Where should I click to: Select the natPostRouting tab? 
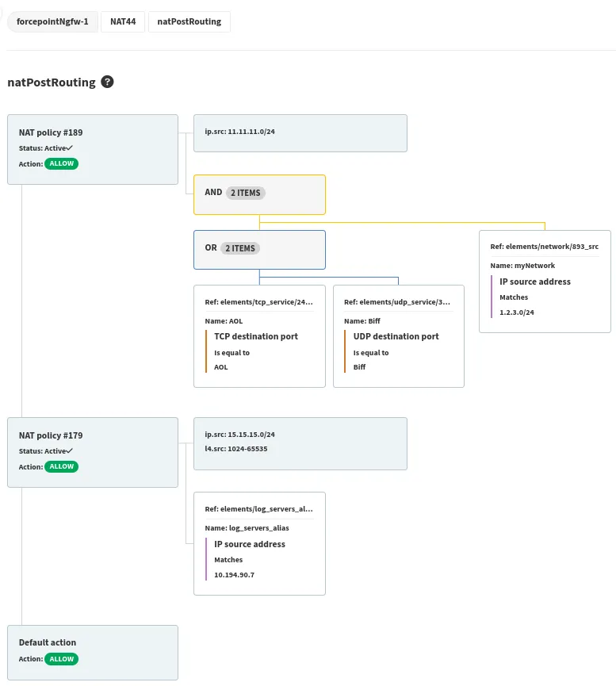[x=189, y=21]
